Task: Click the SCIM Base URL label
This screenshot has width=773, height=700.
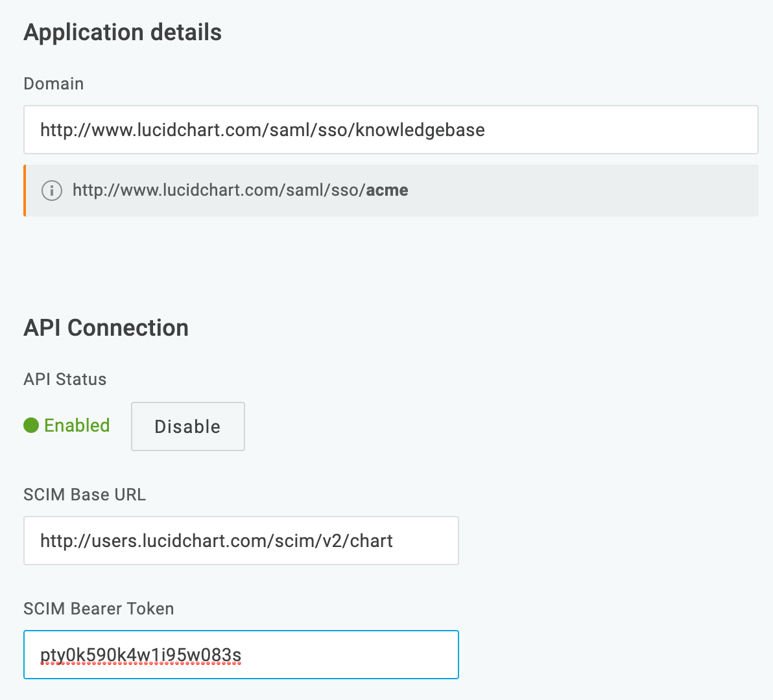Action: click(x=85, y=495)
